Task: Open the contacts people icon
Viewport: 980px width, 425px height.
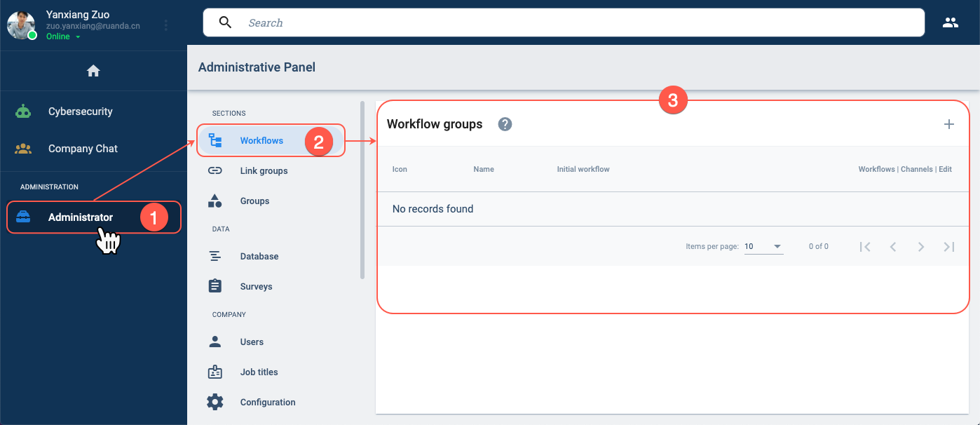Action: (950, 22)
